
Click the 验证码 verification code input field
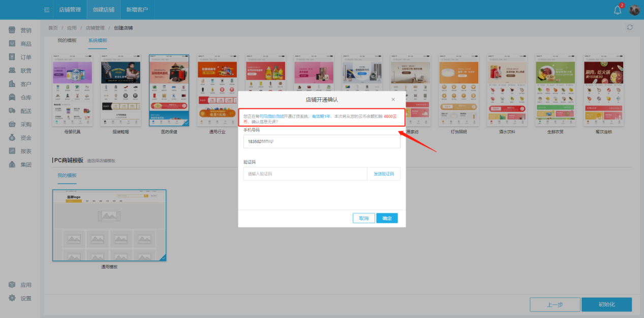(305, 174)
